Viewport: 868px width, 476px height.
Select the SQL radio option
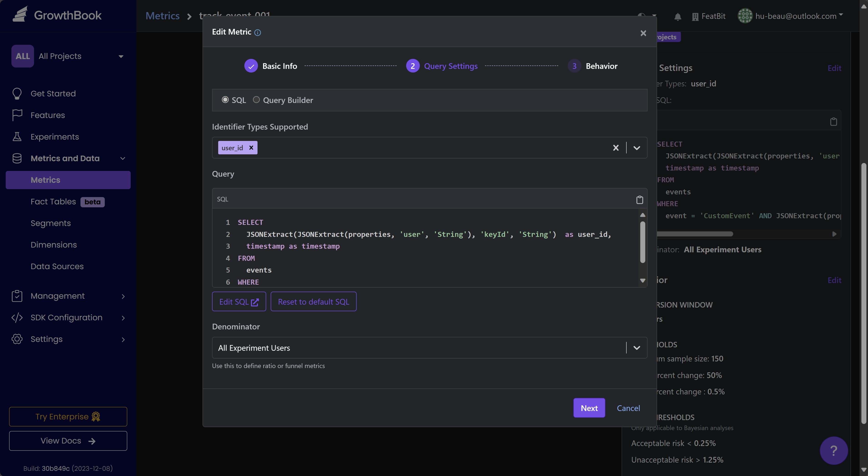pyautogui.click(x=225, y=100)
